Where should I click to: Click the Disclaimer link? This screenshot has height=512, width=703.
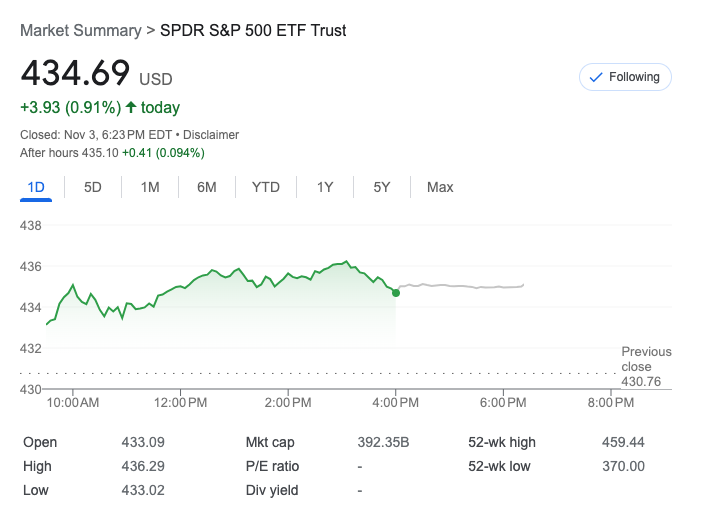click(x=211, y=135)
